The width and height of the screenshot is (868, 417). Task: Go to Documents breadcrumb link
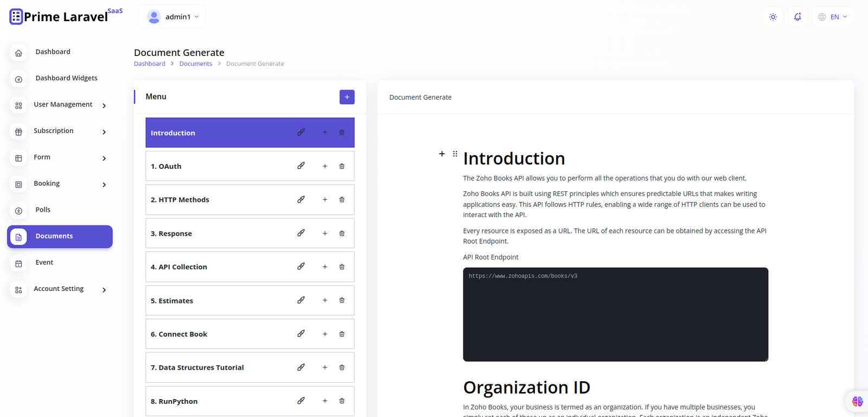196,64
